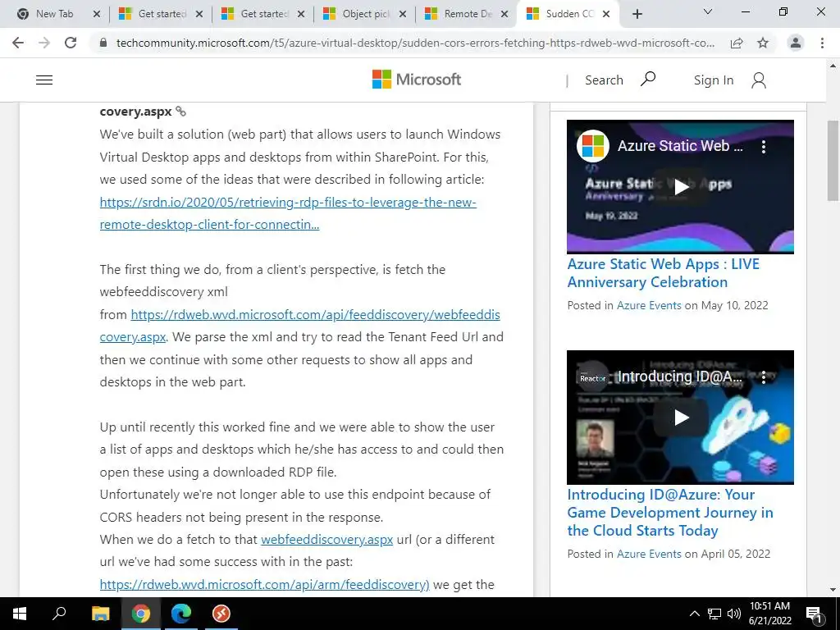The height and width of the screenshot is (630, 840).
Task: Open Introducing ID@Azure video options menu
Action: tap(764, 377)
